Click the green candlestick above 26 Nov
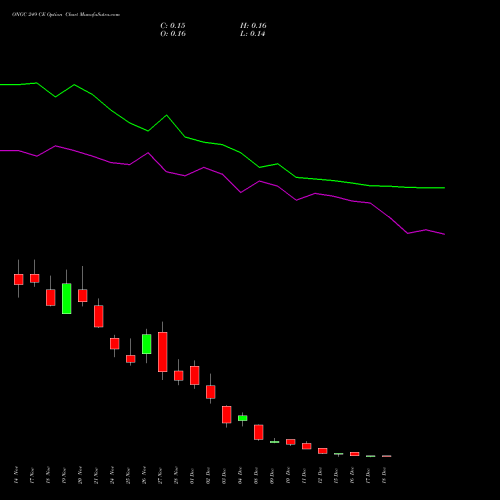Screen dimensions: 500x500 (147, 344)
